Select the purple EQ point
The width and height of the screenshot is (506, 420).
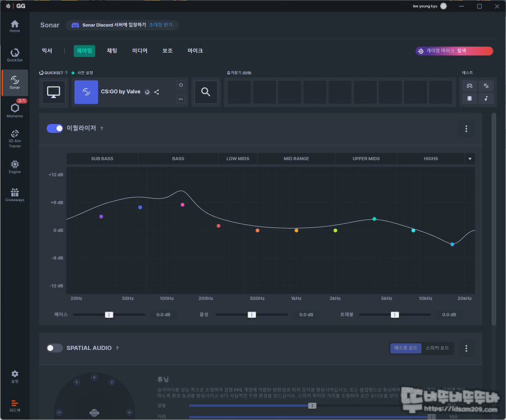(101, 216)
